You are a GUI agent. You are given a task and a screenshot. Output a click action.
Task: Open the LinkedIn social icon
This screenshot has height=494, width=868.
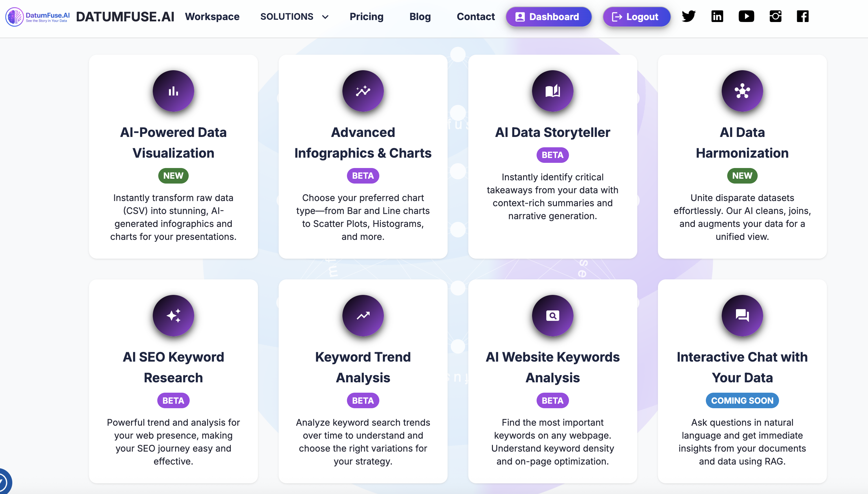(717, 16)
